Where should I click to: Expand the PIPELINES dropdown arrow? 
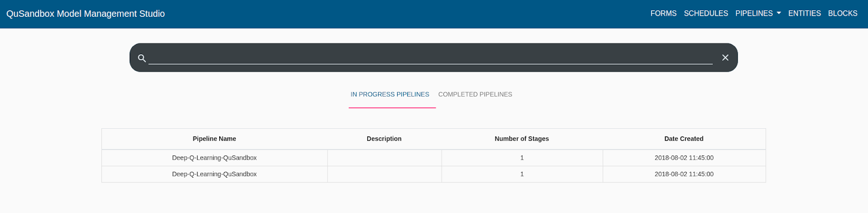click(x=779, y=13)
